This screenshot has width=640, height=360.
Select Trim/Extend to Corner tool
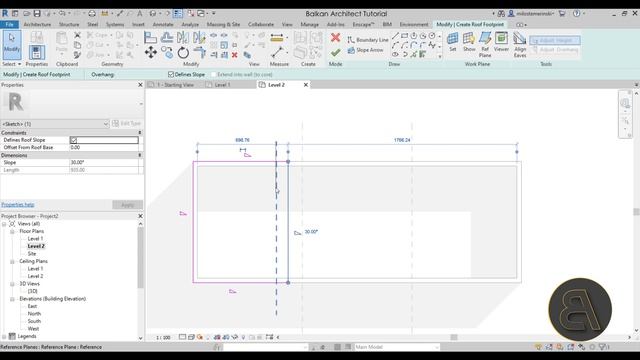(x=199, y=53)
